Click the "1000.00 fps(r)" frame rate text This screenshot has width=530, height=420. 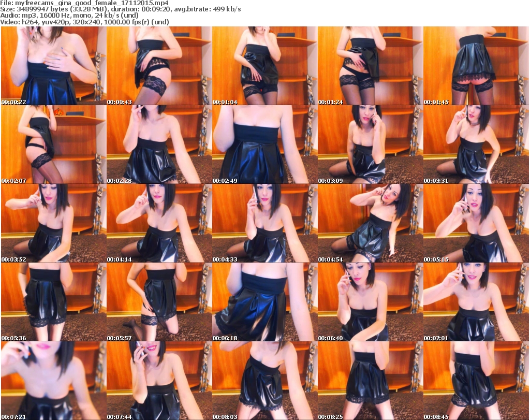click(126, 22)
